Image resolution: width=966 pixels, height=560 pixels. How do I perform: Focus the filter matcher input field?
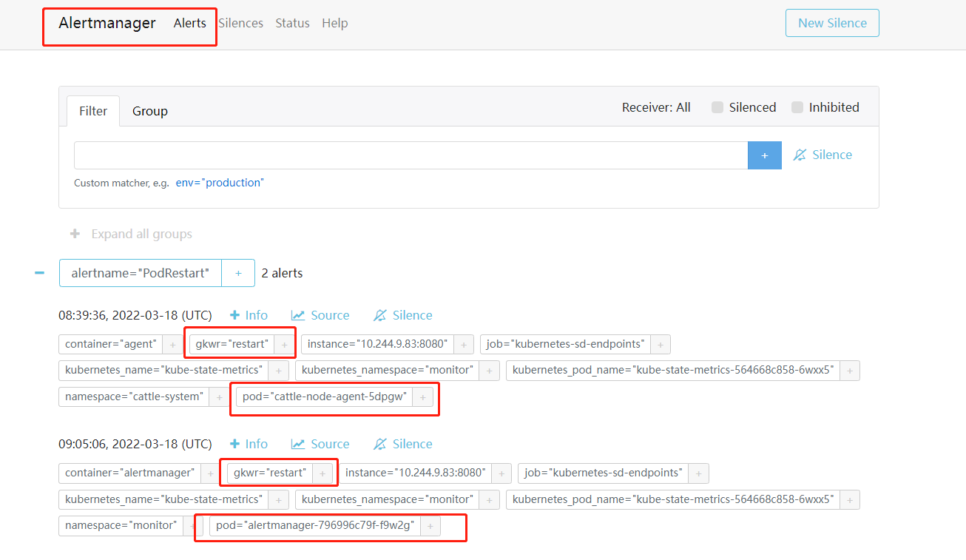pyautogui.click(x=411, y=155)
